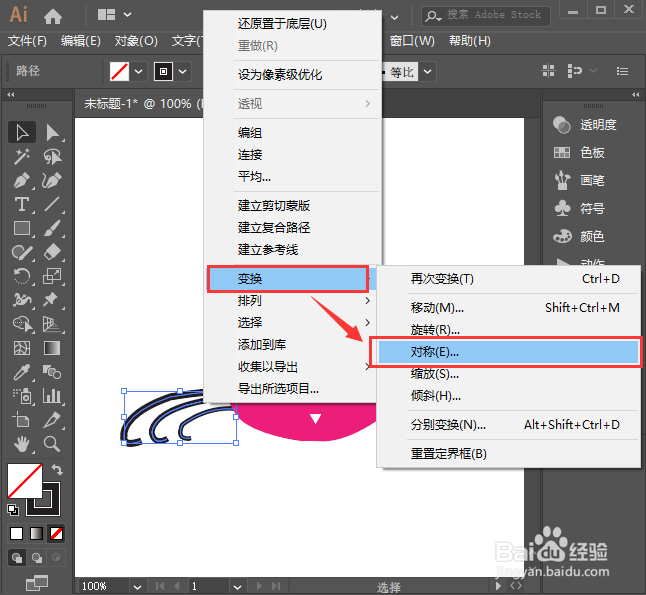This screenshot has width=646, height=595.
Task: Select the Line Segment tool
Action: [x=52, y=204]
